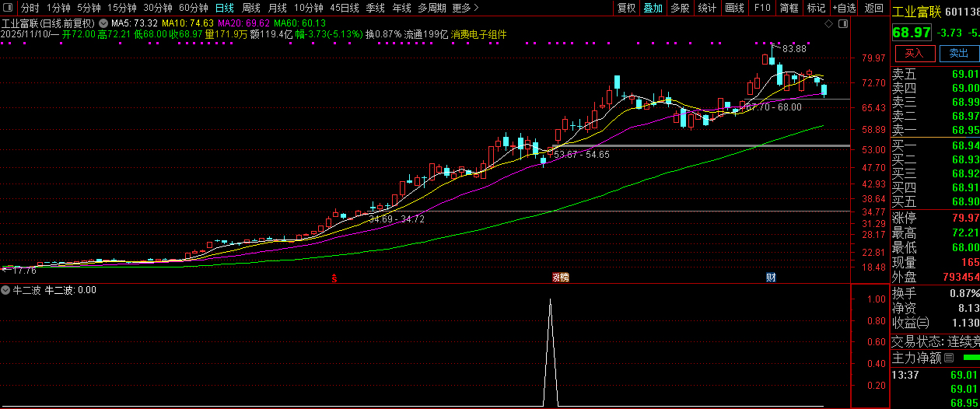Screen dimensions: 980x409
Task: Switch to 60分钟 chart period
Action: pyautogui.click(x=194, y=8)
